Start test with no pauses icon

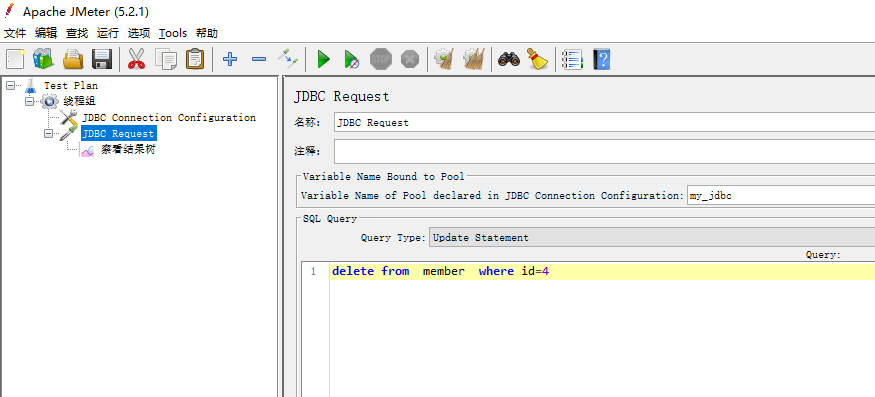click(352, 59)
